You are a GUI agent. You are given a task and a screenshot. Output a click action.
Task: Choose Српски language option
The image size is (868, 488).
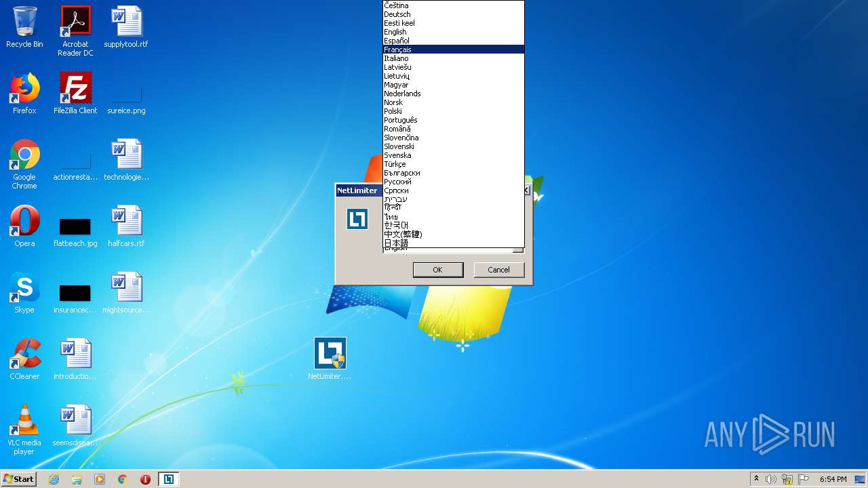tap(454, 190)
